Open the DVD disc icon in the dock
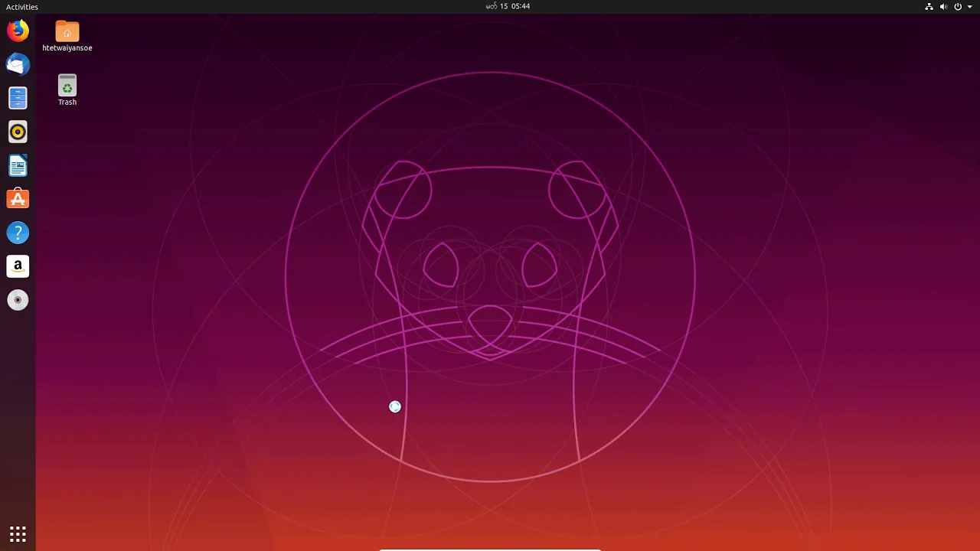Viewport: 980px width, 551px height. coord(18,300)
